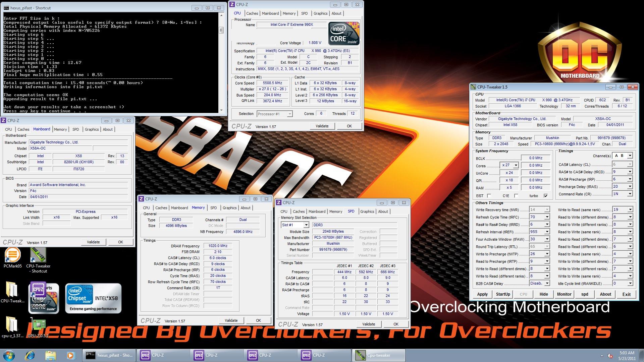Click CPU-Z icon in the Mainboard window title
644x362 pixels.
pos(3,120)
